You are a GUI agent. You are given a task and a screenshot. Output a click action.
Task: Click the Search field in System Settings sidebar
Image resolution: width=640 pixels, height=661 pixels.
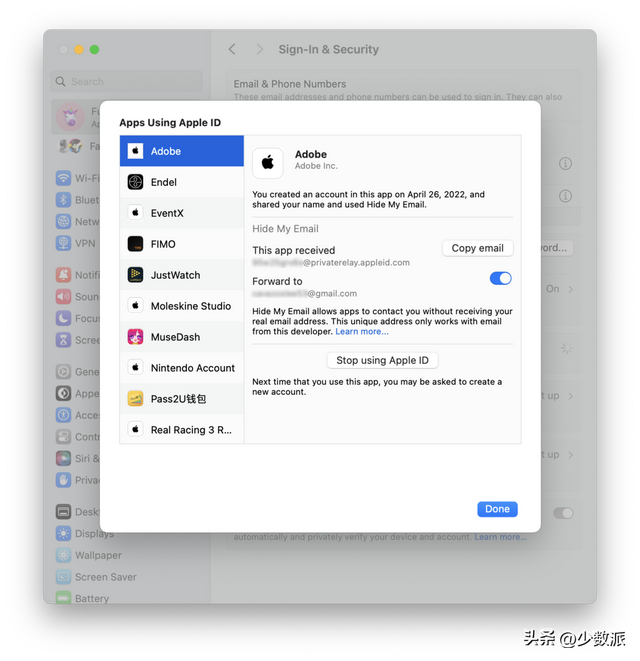pyautogui.click(x=126, y=81)
